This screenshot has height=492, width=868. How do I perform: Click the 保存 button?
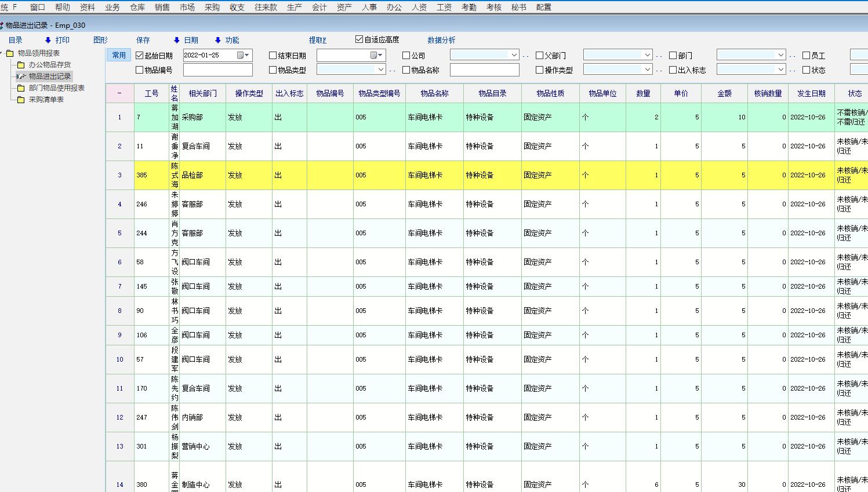point(143,40)
